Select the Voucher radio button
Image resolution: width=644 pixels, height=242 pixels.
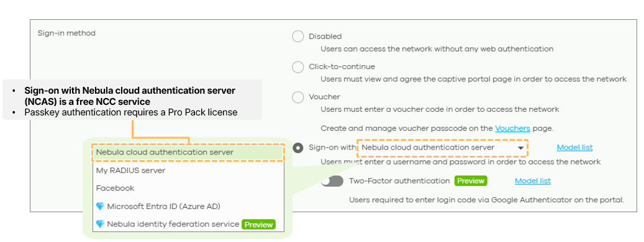point(297,97)
